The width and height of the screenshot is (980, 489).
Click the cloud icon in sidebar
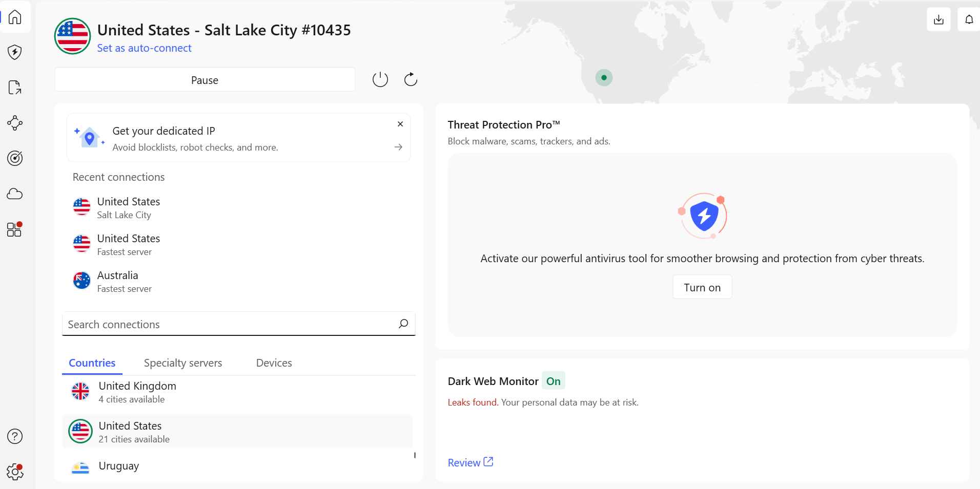tap(15, 194)
